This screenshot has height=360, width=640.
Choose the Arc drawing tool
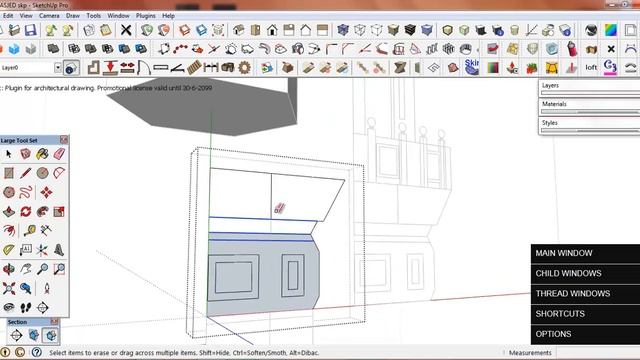click(x=59, y=173)
